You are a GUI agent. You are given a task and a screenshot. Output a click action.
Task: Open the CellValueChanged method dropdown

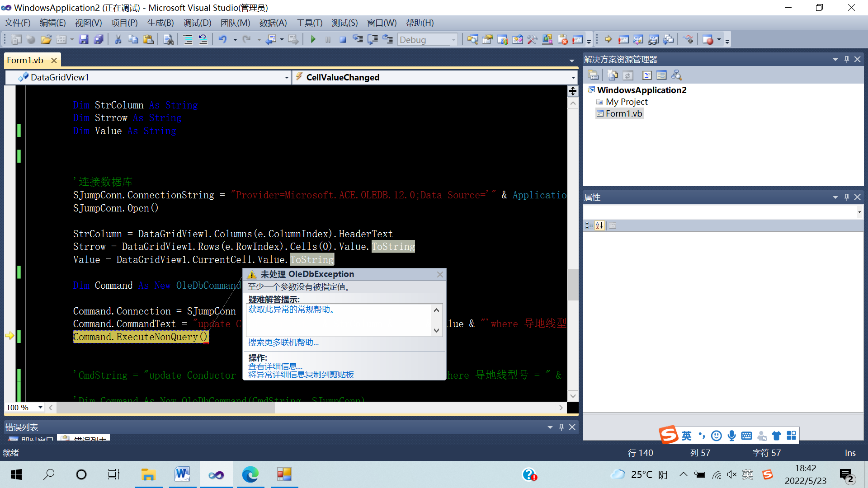pos(573,78)
